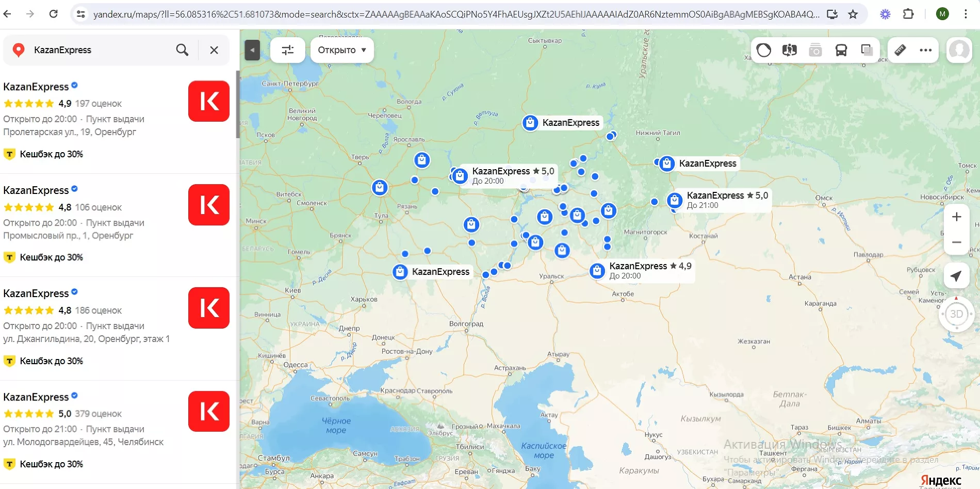Switch map to 3D tilt mode

[x=956, y=314]
